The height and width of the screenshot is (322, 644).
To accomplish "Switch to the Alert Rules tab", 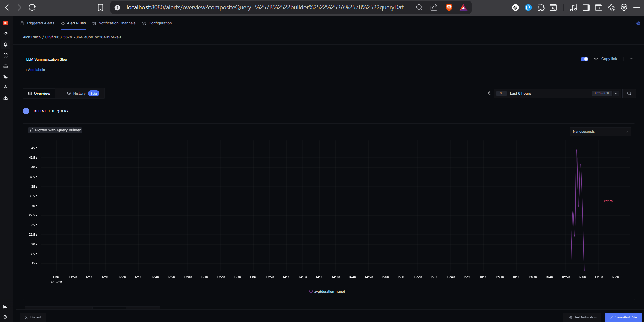I will tap(73, 23).
